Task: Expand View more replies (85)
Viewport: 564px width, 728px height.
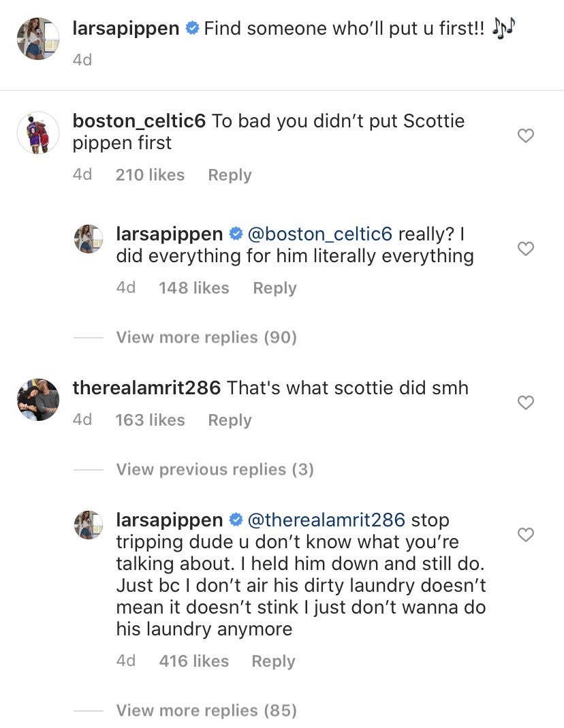Action: coord(206,711)
